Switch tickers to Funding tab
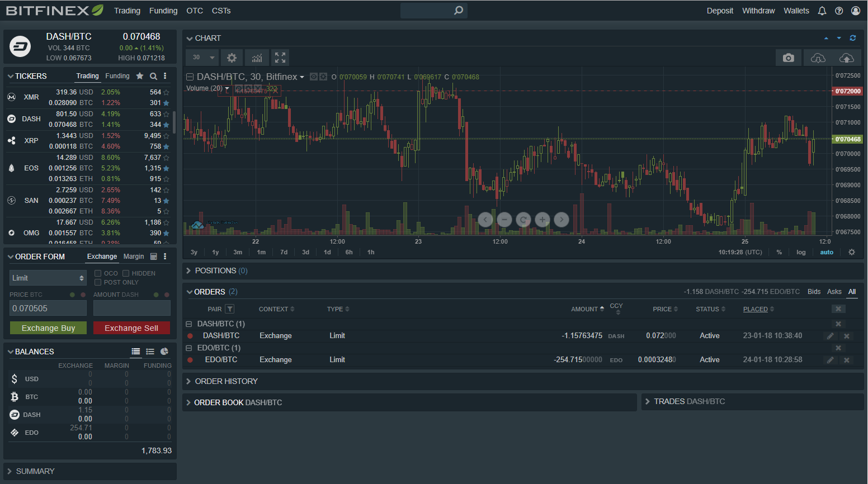 (x=117, y=76)
